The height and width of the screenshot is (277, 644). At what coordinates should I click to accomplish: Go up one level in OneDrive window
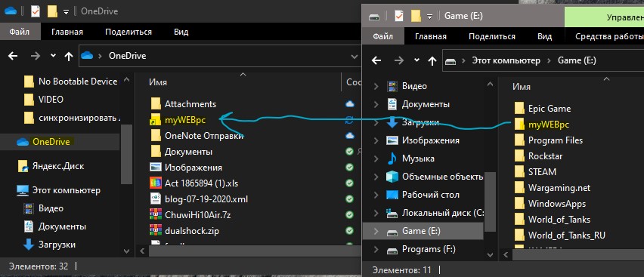[x=69, y=56]
